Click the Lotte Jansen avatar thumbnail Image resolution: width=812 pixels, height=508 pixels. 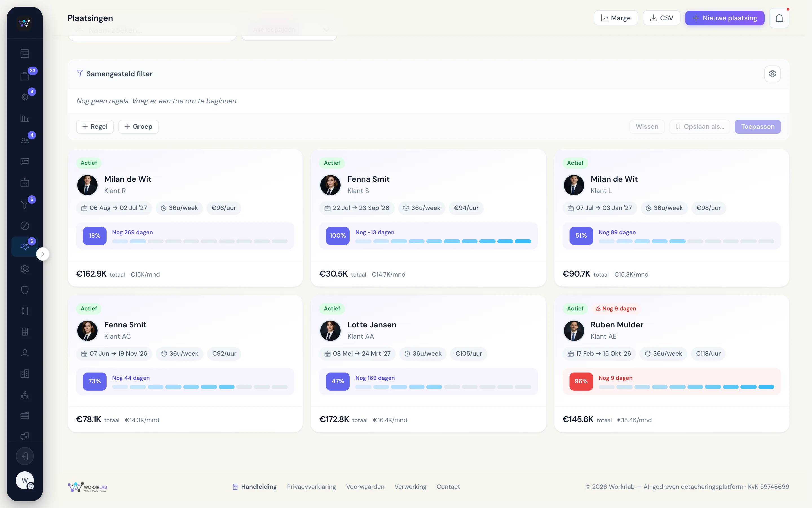point(330,330)
